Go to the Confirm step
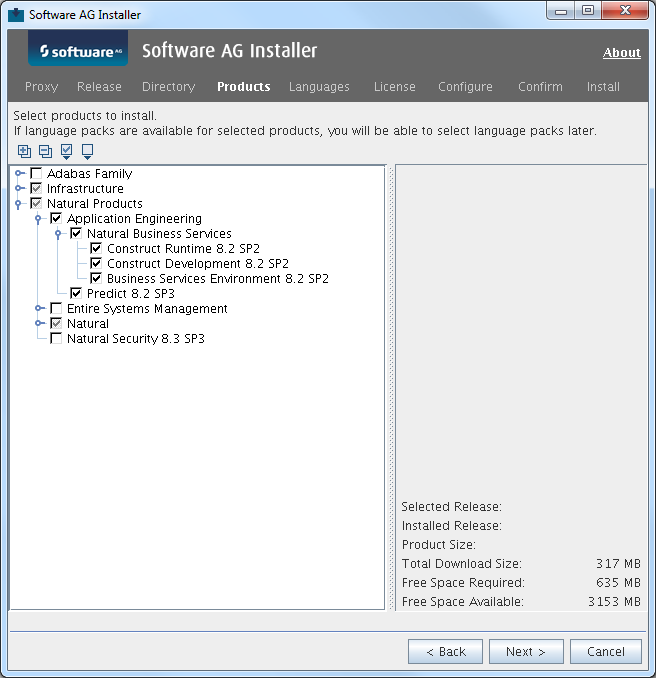Image resolution: width=656 pixels, height=678 pixels. (540, 87)
